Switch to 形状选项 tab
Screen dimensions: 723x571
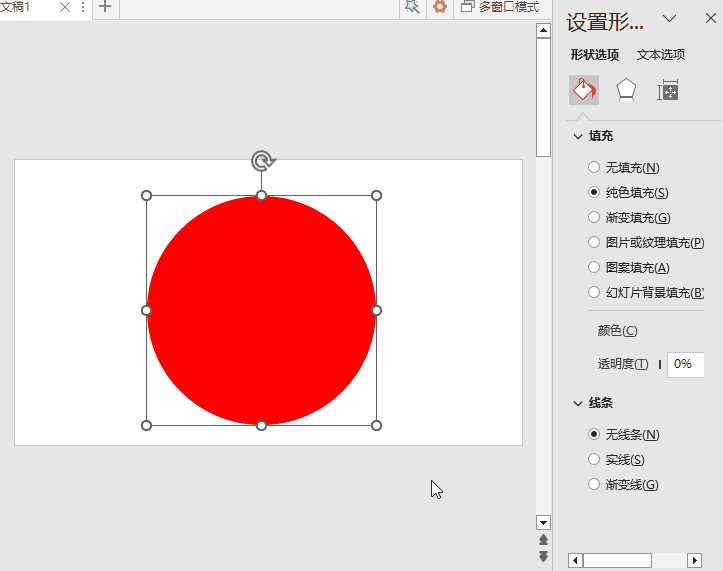[595, 55]
